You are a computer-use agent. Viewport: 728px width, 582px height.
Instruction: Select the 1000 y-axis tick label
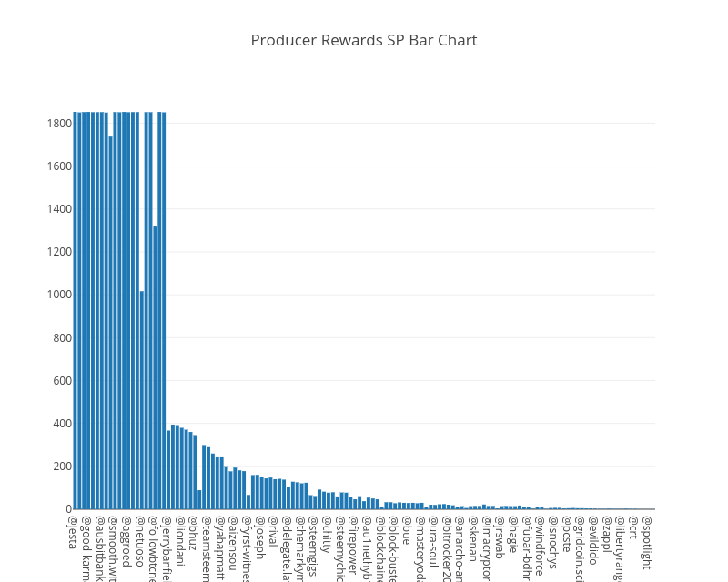coord(59,295)
